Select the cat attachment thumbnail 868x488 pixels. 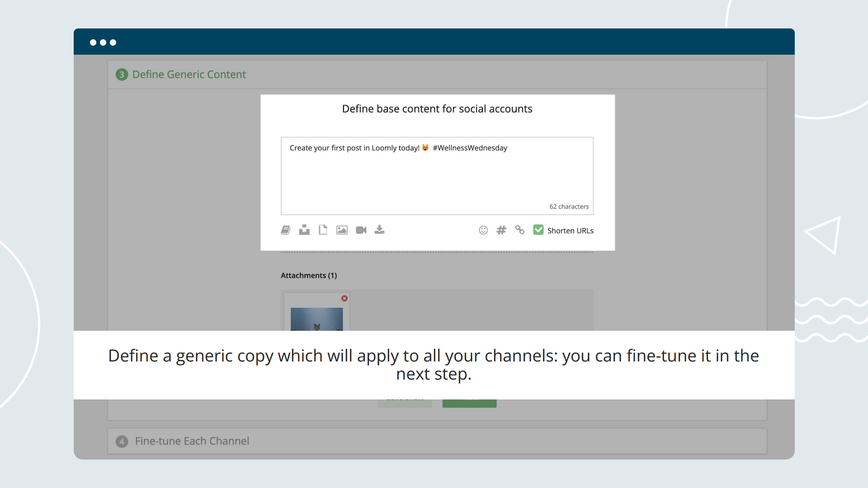pos(317,319)
